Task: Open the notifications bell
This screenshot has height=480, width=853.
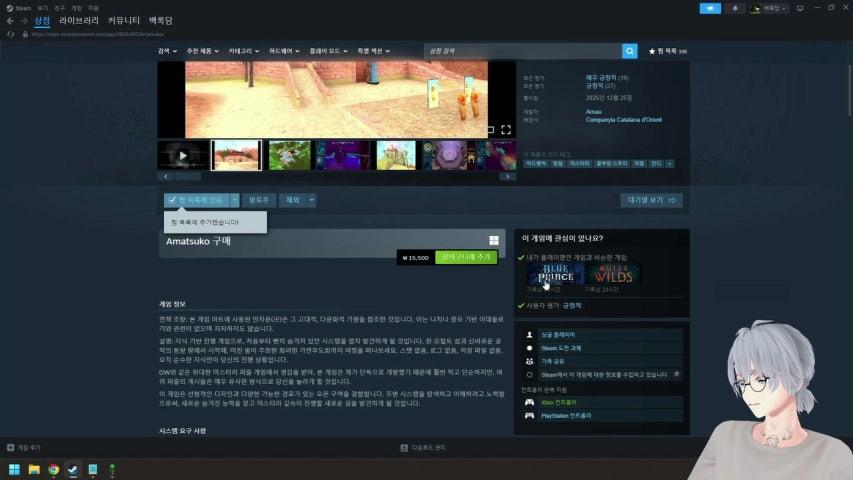Action: tap(735, 8)
